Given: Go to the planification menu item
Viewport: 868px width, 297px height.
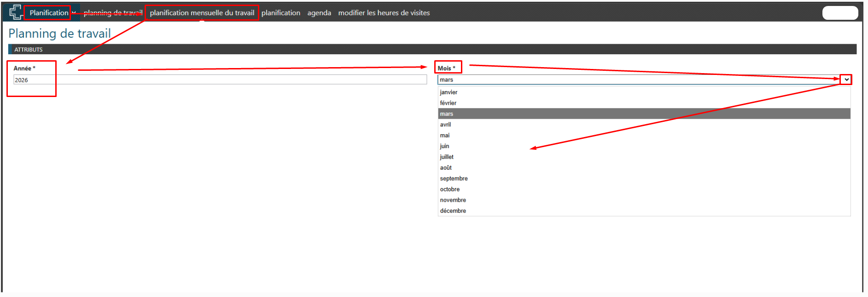Looking at the screenshot, I should pyautogui.click(x=281, y=13).
